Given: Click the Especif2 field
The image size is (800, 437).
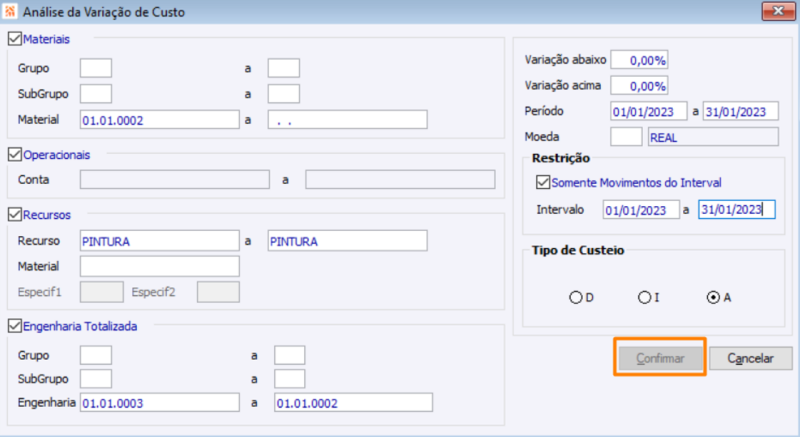Looking at the screenshot, I should (x=218, y=292).
